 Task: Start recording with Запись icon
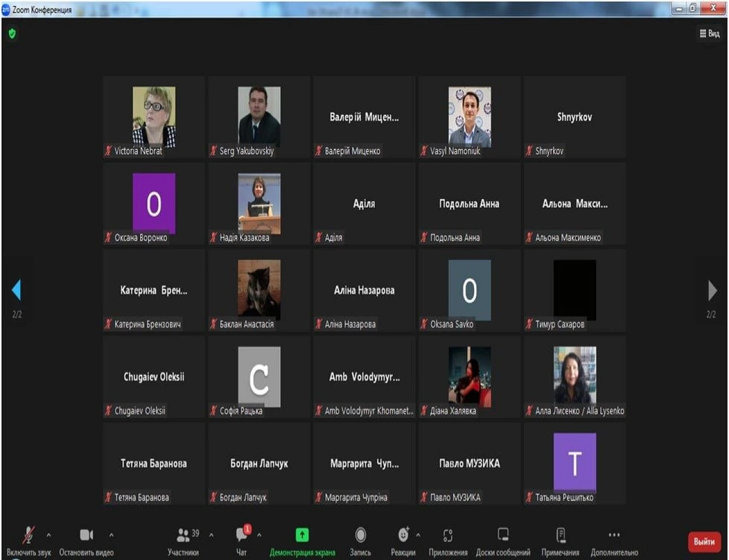click(x=360, y=535)
